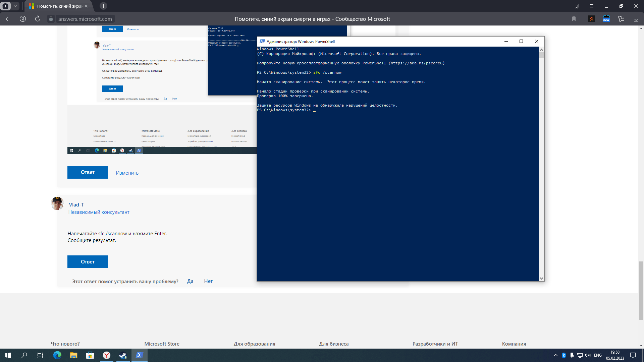
Task: Close the current browser tab
Action: (86, 6)
